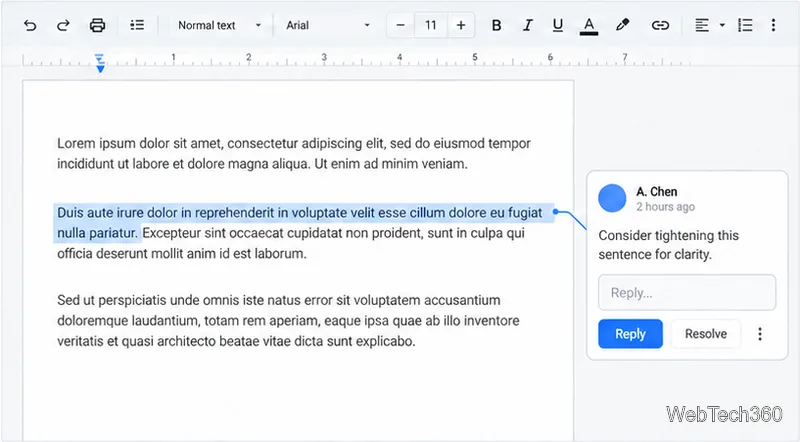Image resolution: width=800 pixels, height=442 pixels.
Task: Toggle underline formatting
Action: tap(558, 26)
